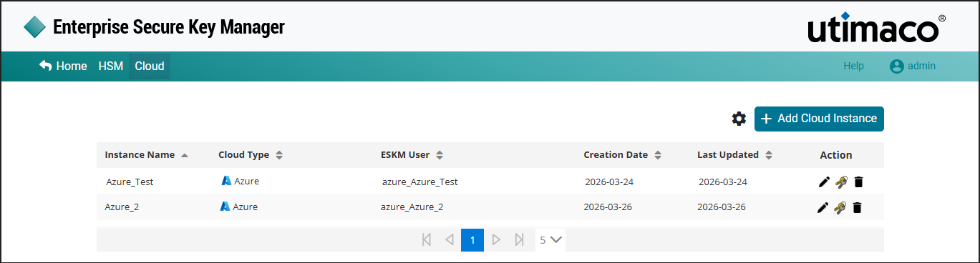Click the azure_Azure_Test ESKM user cell
This screenshot has width=980, height=263.
pos(419,182)
